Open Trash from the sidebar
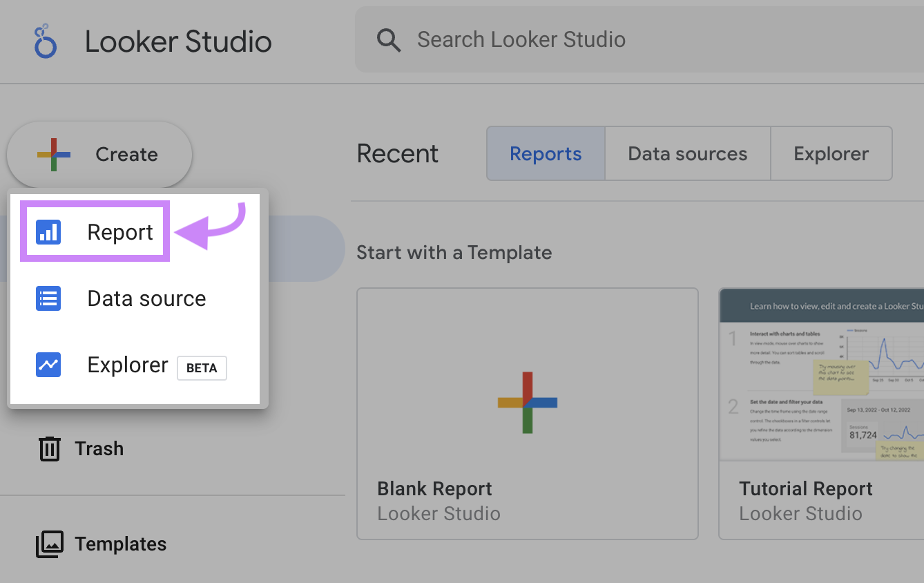This screenshot has width=924, height=583. [x=99, y=448]
